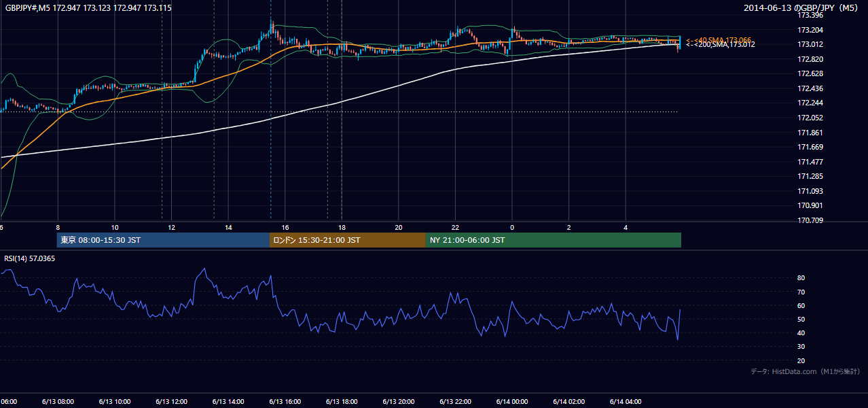Click the RSI scale value 40
Image resolution: width=868 pixels, height=408 pixels.
tap(801, 333)
